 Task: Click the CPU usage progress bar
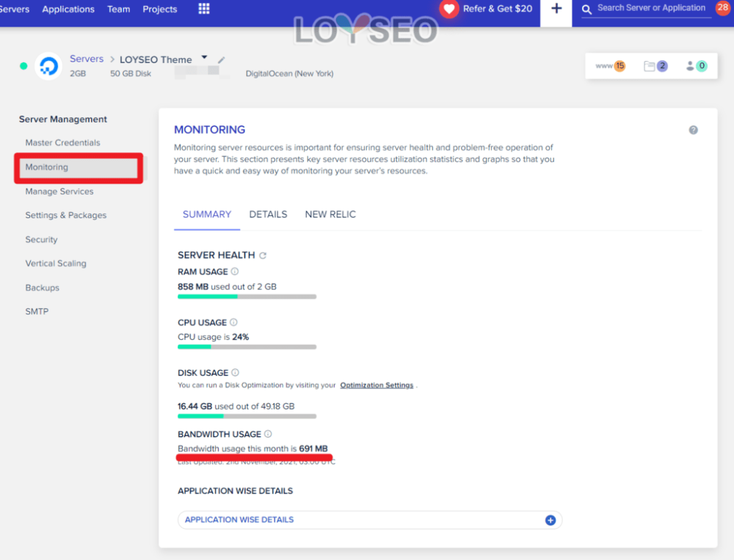coord(247,347)
